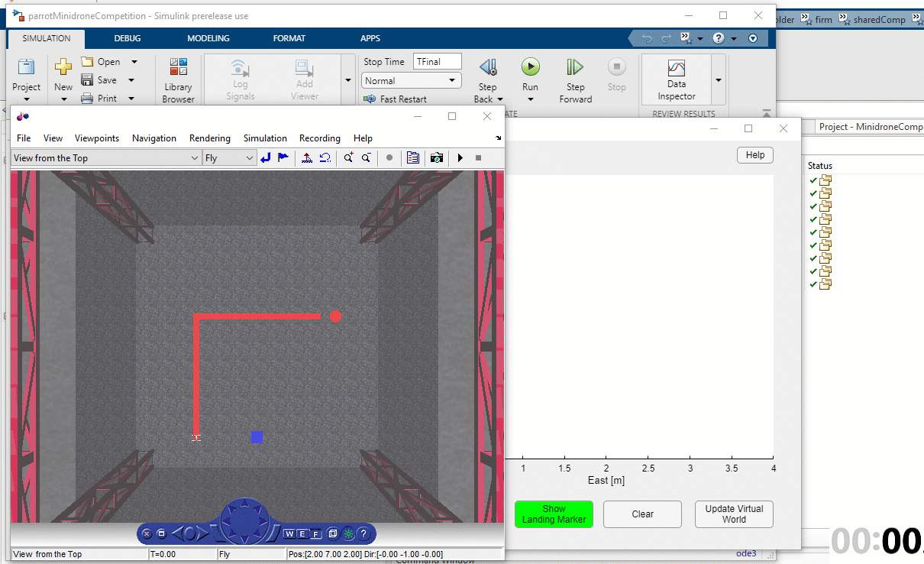Switch to the FORMAT ribbon tab
Image resolution: width=924 pixels, height=564 pixels.
289,38
